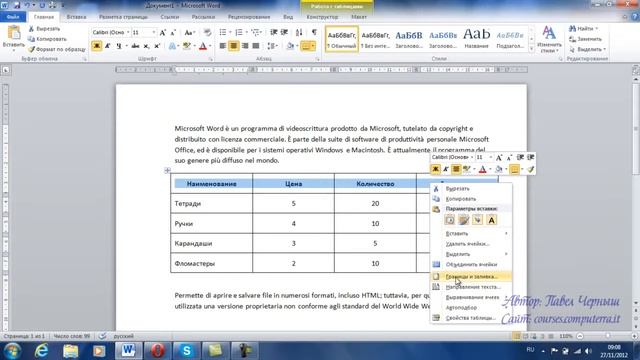Toggle Strikethrough in the ribbon
The image size is (640, 360).
[x=135, y=46]
